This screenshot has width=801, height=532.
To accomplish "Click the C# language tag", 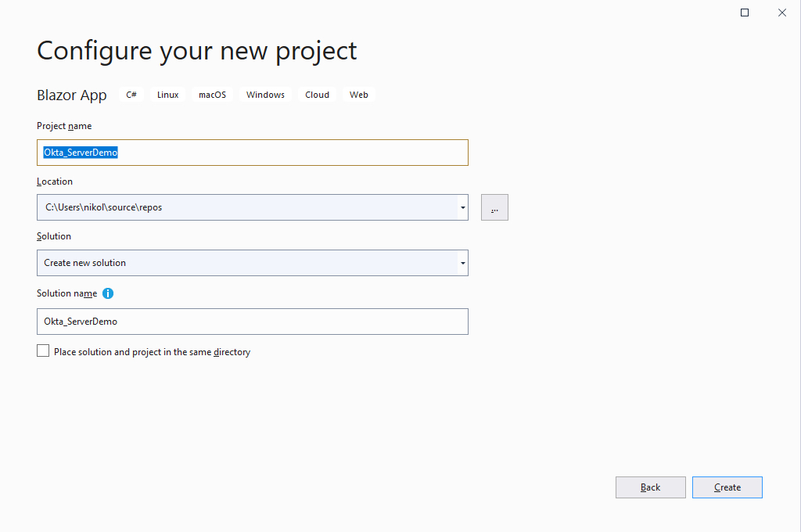I will coord(131,95).
